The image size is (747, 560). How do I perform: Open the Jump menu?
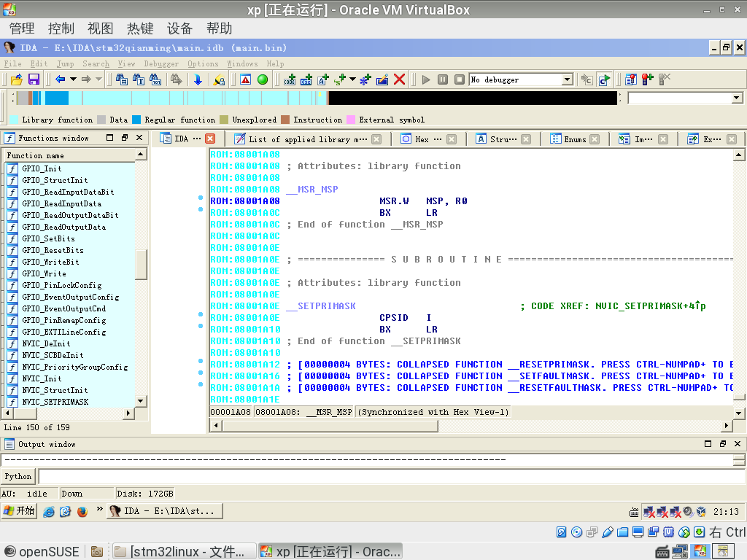[x=65, y=63]
